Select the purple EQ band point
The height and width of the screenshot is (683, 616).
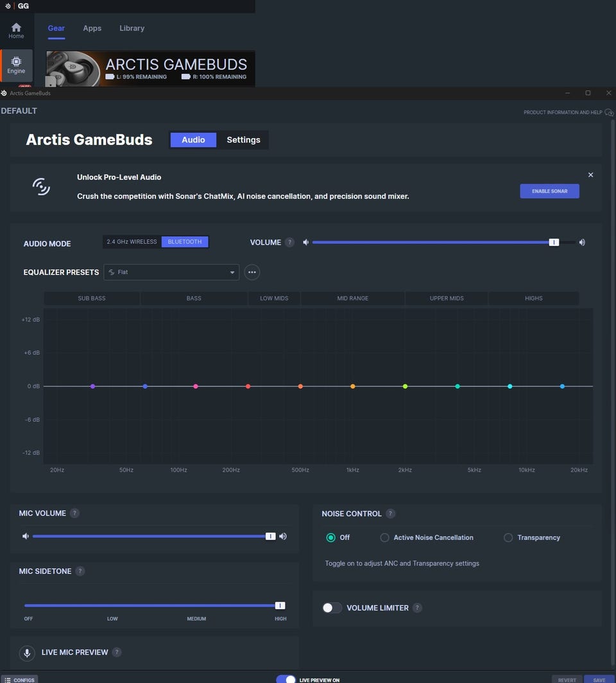[x=93, y=386]
